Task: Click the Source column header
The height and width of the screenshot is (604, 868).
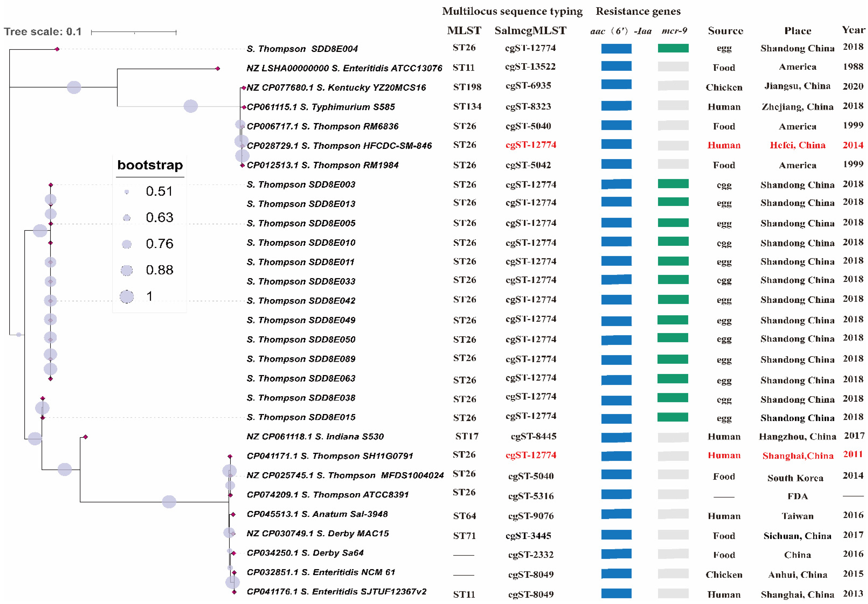Action: [x=726, y=31]
